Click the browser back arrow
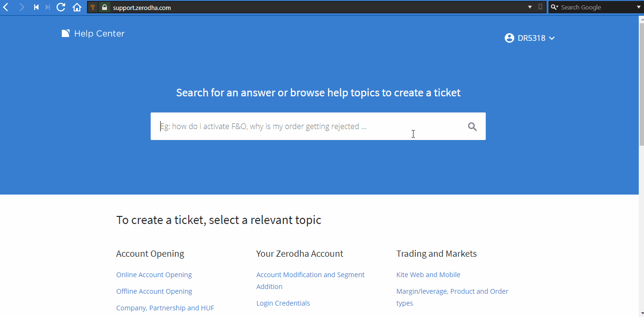644x317 pixels. click(6, 7)
